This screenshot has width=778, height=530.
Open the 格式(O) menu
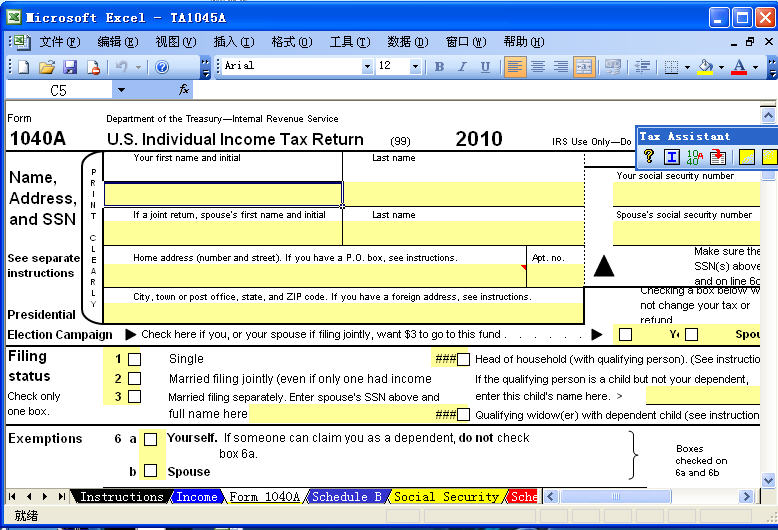(292, 42)
